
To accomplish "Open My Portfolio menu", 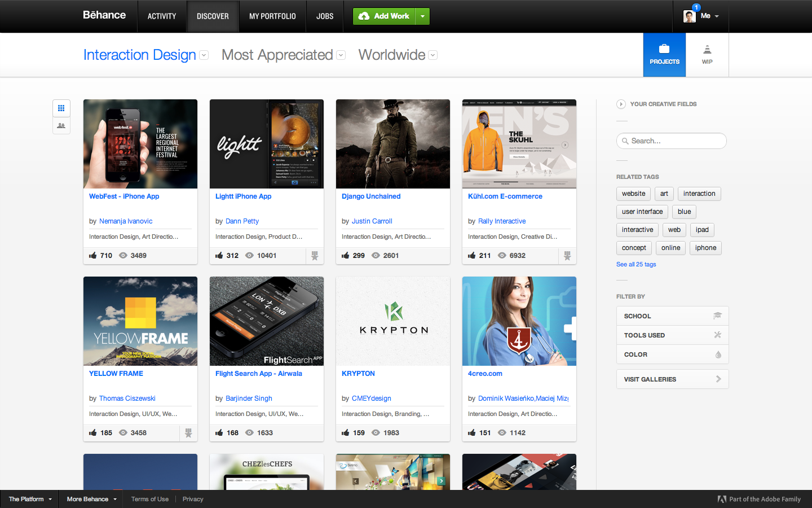I will tap(272, 16).
